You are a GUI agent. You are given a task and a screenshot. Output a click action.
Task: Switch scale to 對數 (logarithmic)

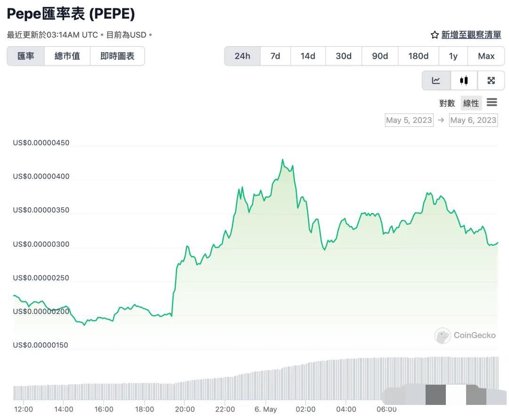(x=447, y=102)
